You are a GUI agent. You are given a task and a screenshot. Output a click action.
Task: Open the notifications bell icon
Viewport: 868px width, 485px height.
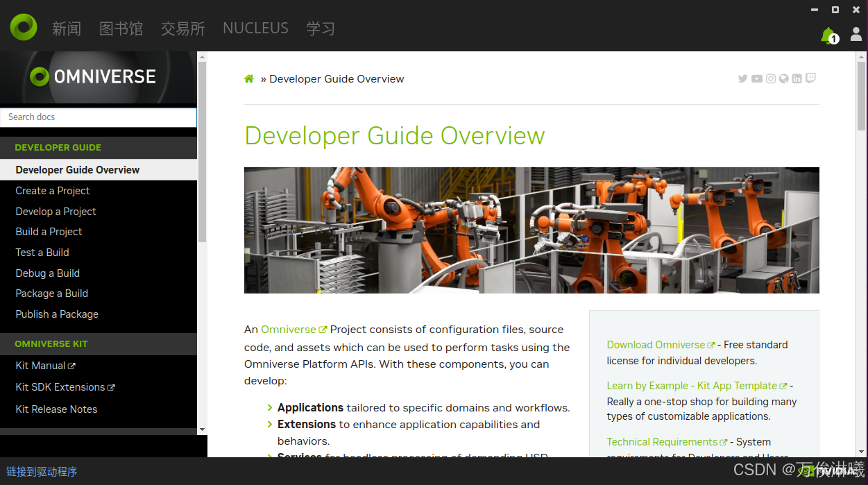point(828,35)
